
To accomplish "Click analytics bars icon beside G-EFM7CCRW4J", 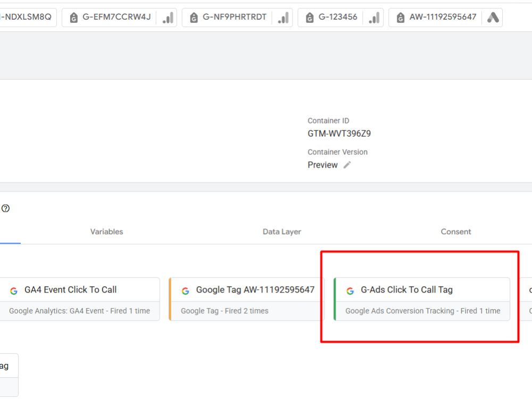I will point(168,18).
